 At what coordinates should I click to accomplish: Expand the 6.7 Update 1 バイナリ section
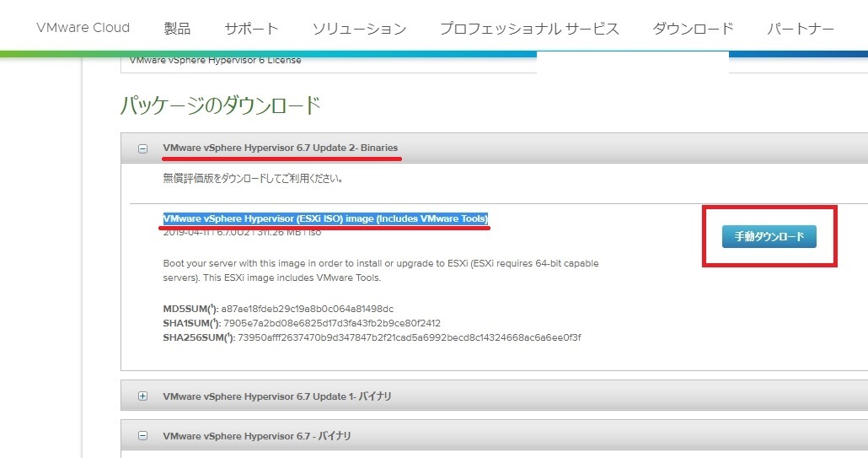point(142,396)
